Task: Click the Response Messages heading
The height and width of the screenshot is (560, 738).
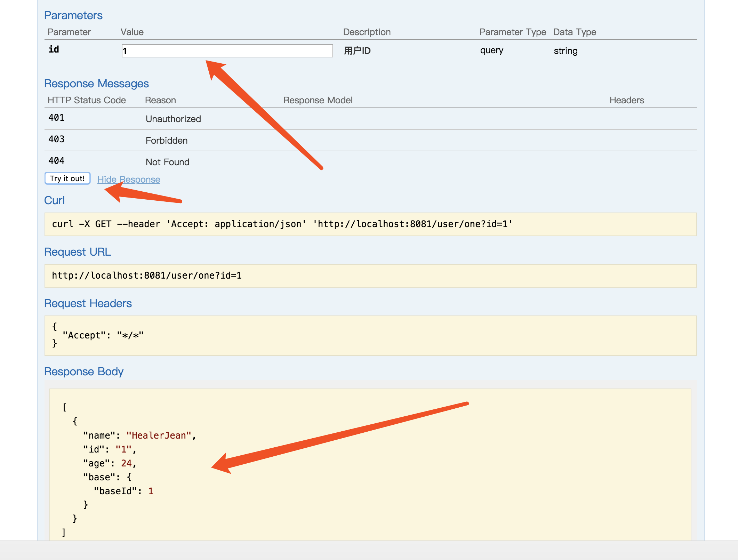Action: pos(96,83)
